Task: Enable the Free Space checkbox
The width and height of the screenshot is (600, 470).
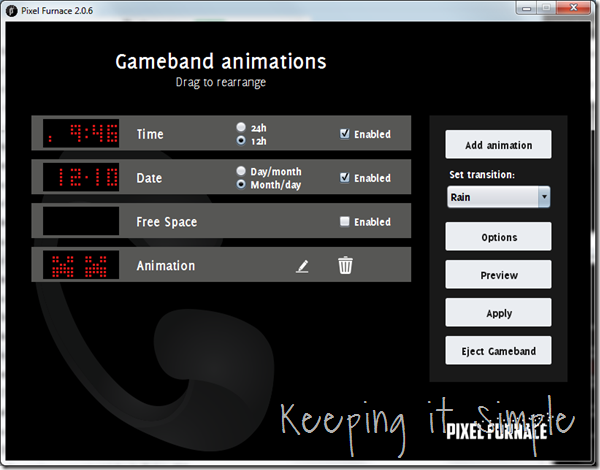Action: click(x=344, y=221)
